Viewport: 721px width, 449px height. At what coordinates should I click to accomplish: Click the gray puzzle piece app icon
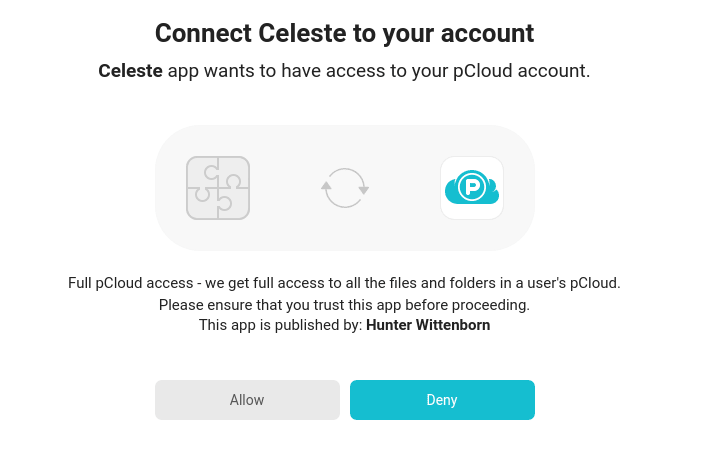(x=218, y=188)
